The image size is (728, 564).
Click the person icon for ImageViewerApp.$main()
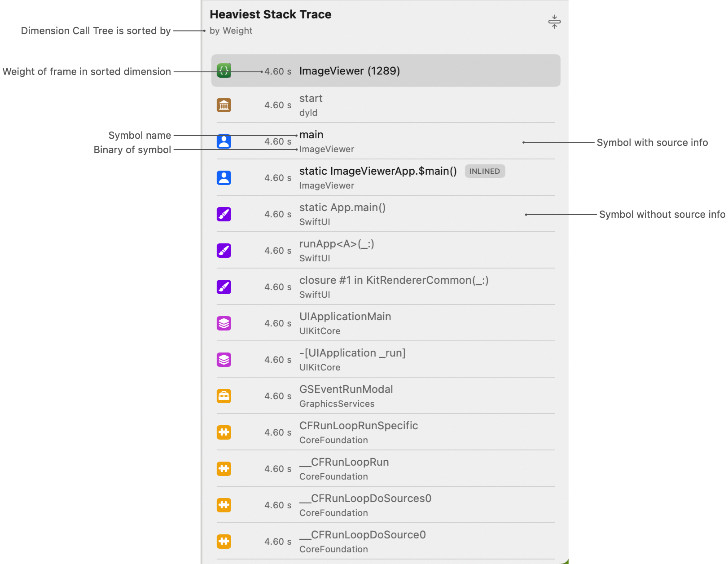[224, 177]
